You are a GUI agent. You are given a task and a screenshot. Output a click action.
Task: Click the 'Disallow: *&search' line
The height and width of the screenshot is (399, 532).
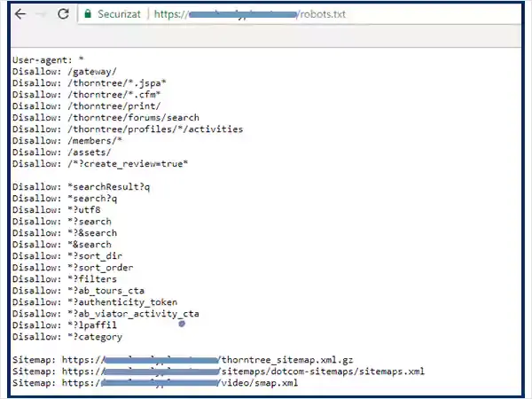(62, 245)
